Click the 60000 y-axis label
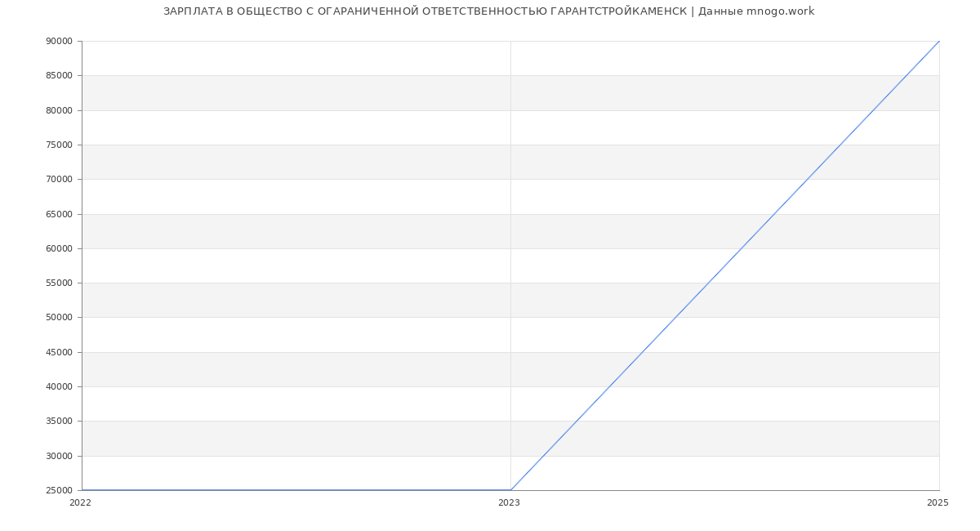The image size is (980, 531). [x=59, y=248]
